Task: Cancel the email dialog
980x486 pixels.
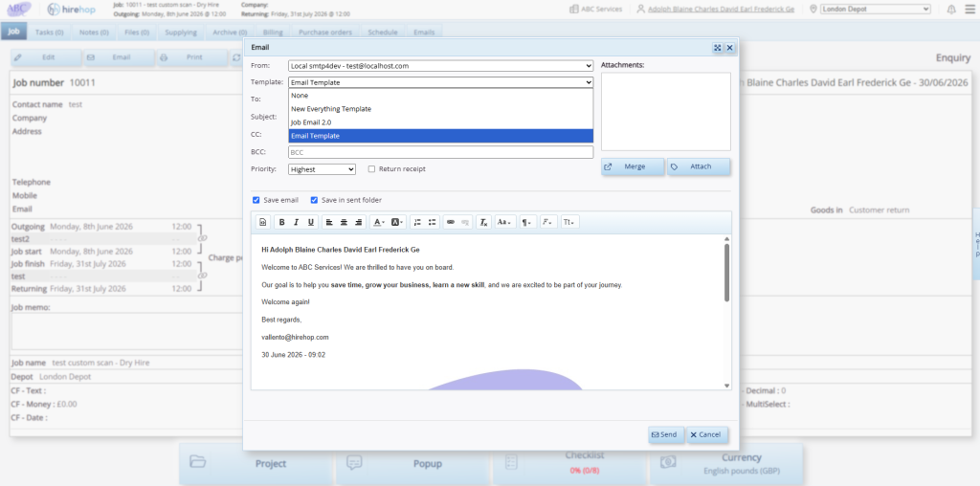Action: click(x=707, y=434)
